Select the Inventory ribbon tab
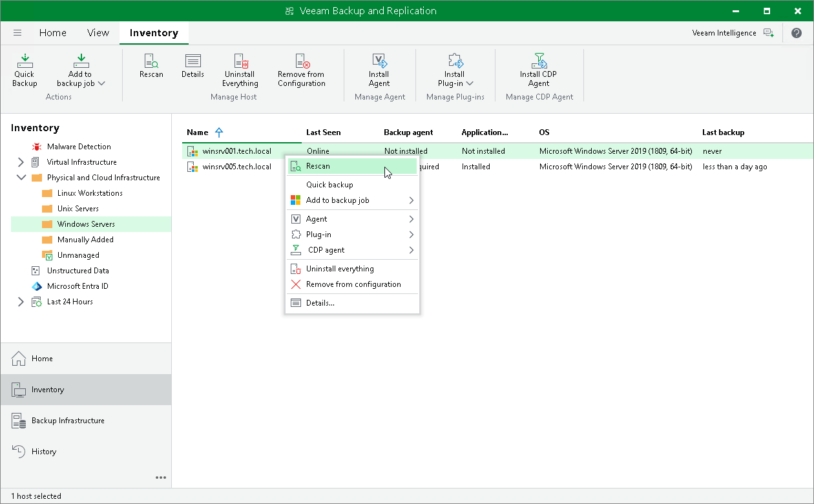This screenshot has width=814, height=504. tap(154, 33)
